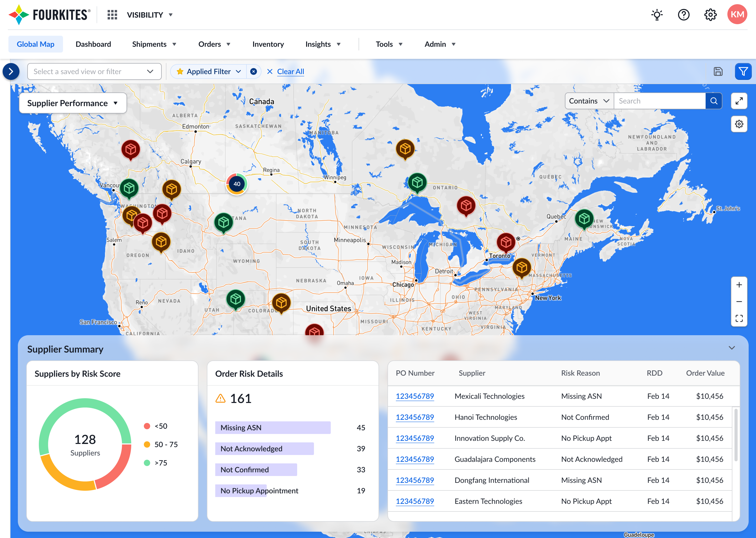Open the Dashboard tab
The height and width of the screenshot is (538, 756).
93,44
